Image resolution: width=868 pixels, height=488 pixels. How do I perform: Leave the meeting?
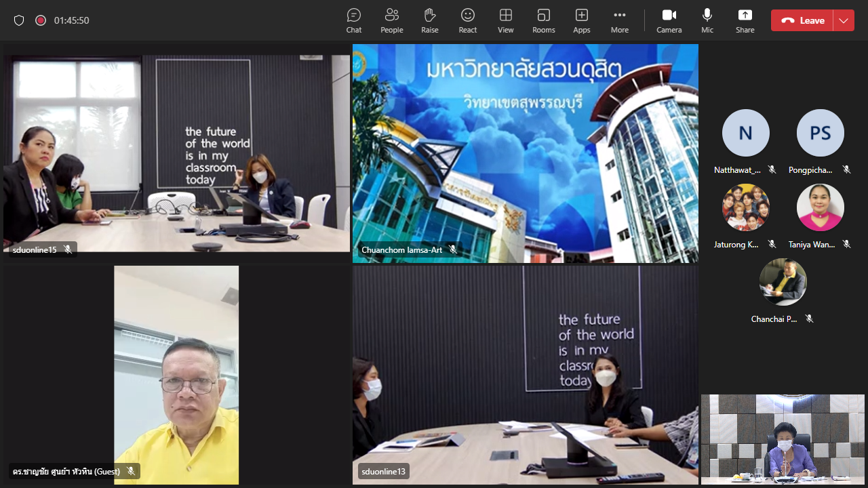pos(802,20)
